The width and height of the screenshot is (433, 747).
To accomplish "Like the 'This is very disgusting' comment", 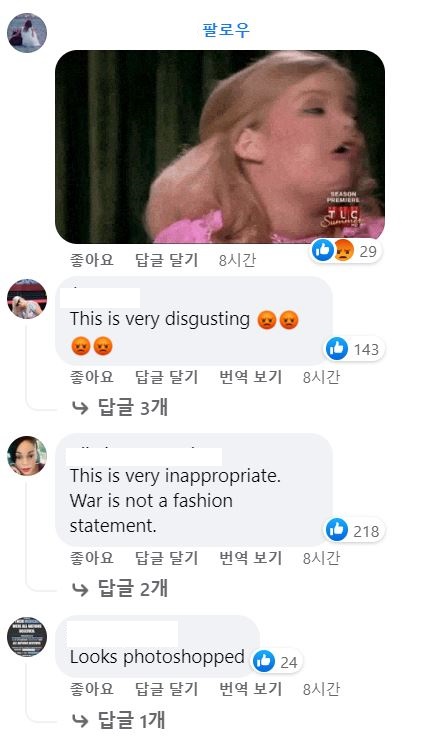I will tap(92, 377).
